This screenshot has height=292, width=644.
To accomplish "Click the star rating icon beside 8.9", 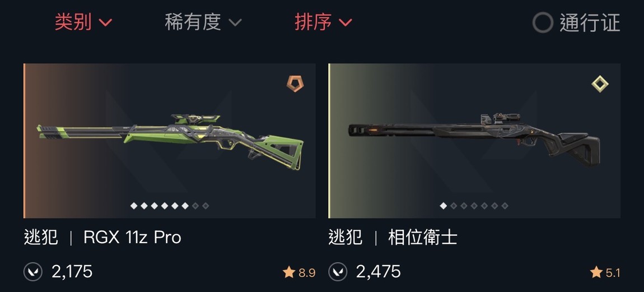I will (289, 272).
